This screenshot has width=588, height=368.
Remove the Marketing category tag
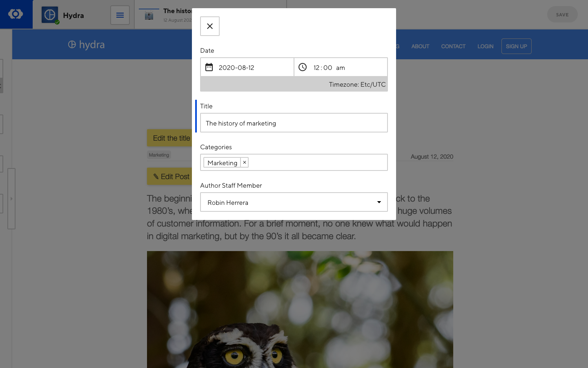click(244, 162)
